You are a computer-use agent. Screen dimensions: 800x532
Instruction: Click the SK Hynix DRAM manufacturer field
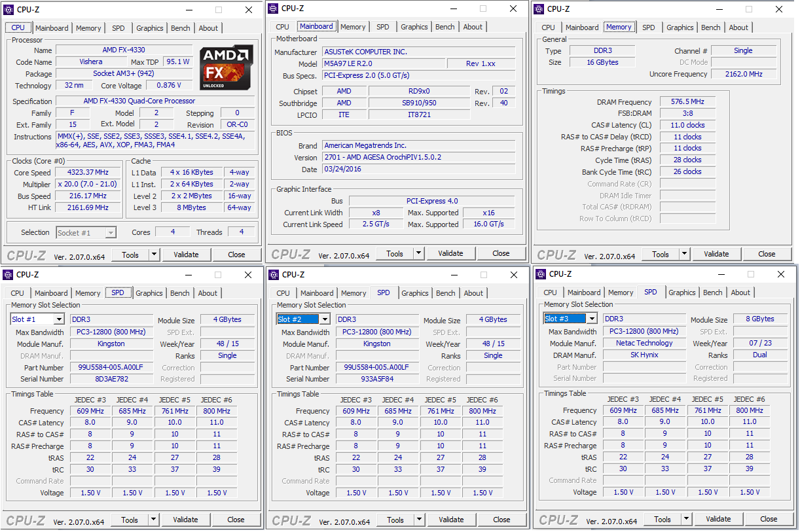tap(644, 355)
